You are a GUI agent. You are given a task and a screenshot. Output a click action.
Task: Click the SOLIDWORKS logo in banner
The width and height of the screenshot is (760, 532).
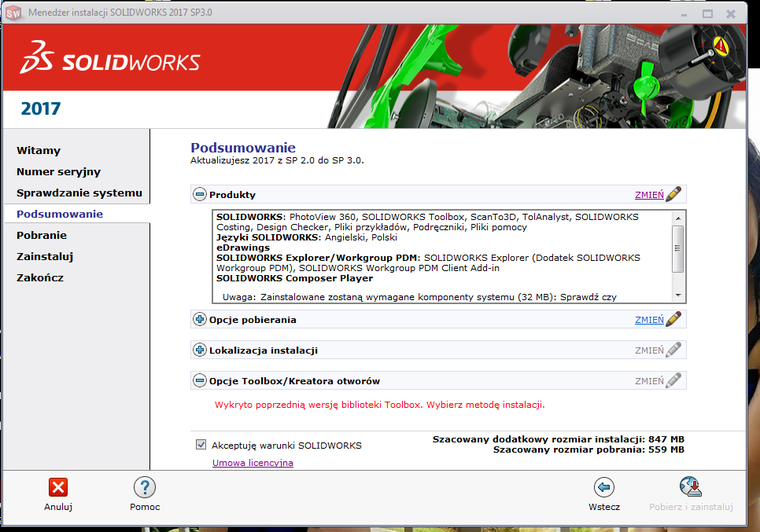click(110, 58)
